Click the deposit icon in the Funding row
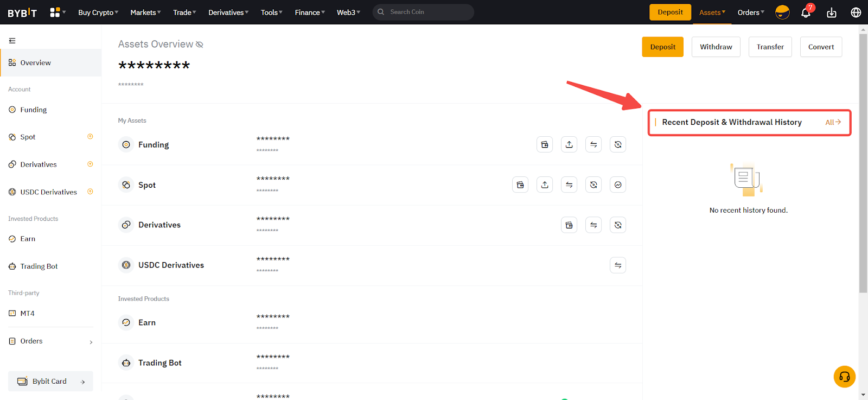 click(x=545, y=144)
